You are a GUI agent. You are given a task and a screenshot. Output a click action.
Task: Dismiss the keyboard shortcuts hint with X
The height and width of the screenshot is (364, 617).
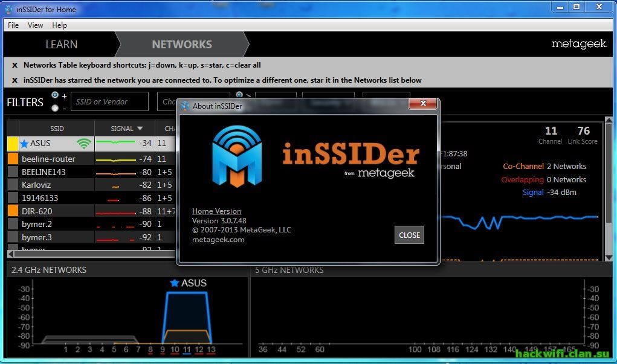tap(15, 65)
